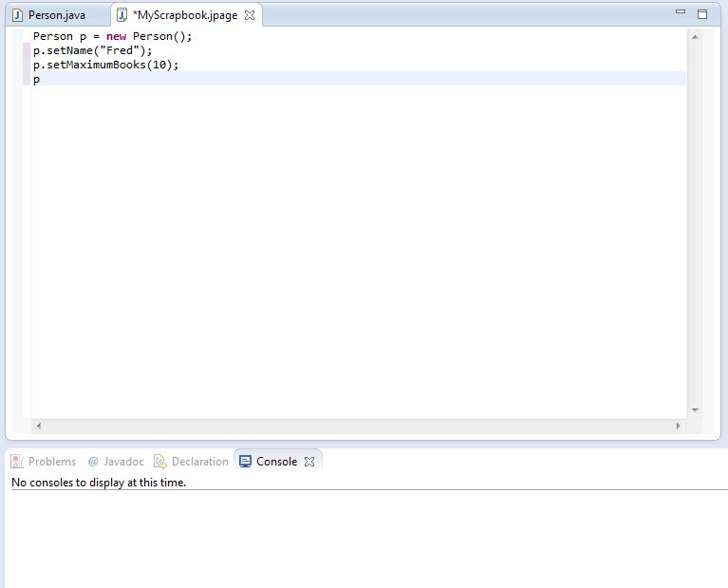728x588 pixels.
Task: Click the MyScrapbook.jpage scrapbook icon
Action: point(121,15)
